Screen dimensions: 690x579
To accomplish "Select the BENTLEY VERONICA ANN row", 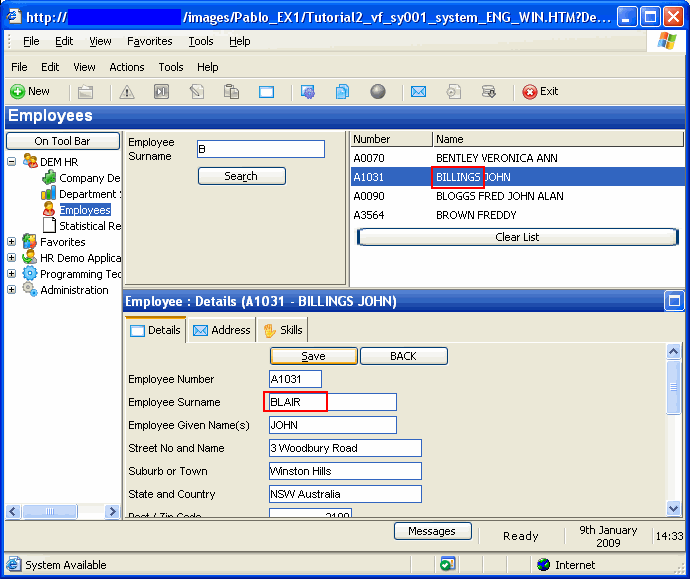I will (517, 158).
